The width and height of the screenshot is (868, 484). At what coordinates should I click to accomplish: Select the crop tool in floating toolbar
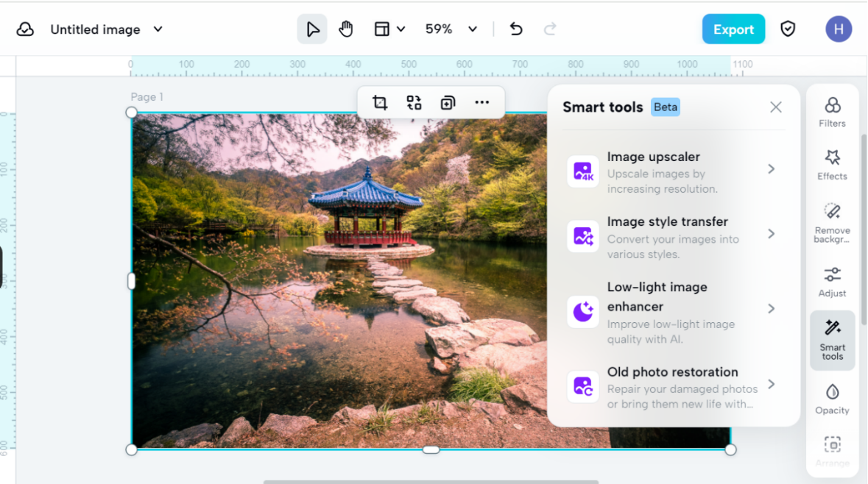pyautogui.click(x=380, y=102)
